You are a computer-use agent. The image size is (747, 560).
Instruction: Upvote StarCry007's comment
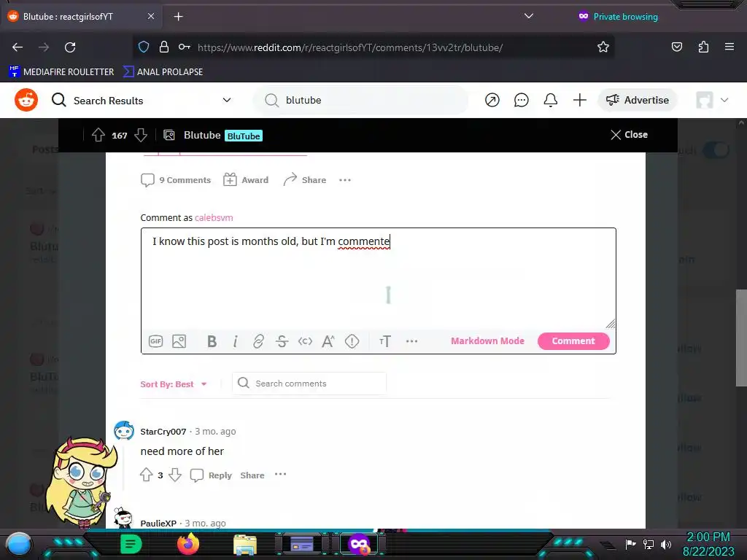coord(146,475)
